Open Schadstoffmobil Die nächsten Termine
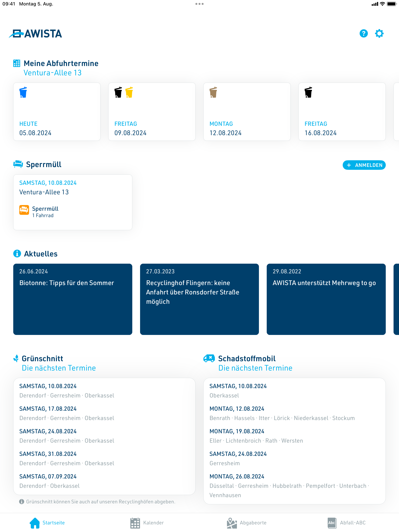Image resolution: width=399 pixels, height=532 pixels. tap(255, 368)
